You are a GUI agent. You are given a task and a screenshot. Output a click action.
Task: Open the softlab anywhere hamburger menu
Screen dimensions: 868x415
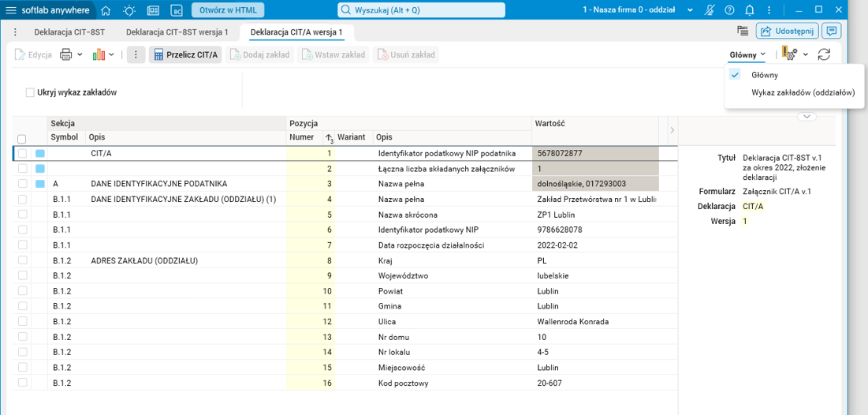click(11, 10)
